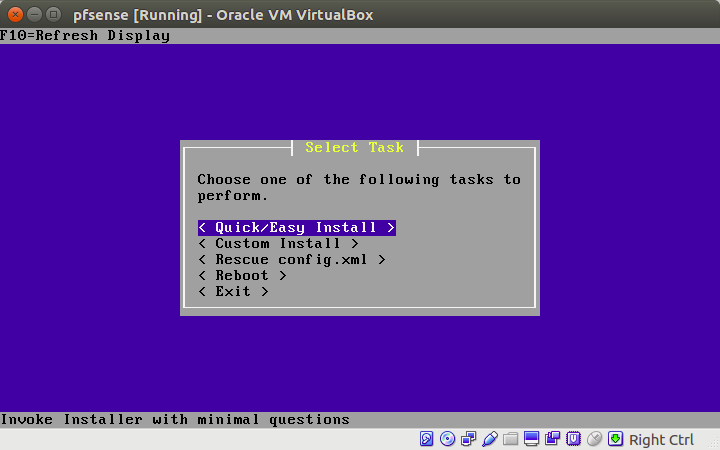720x450 pixels.
Task: Select the Exit option
Action: (233, 292)
